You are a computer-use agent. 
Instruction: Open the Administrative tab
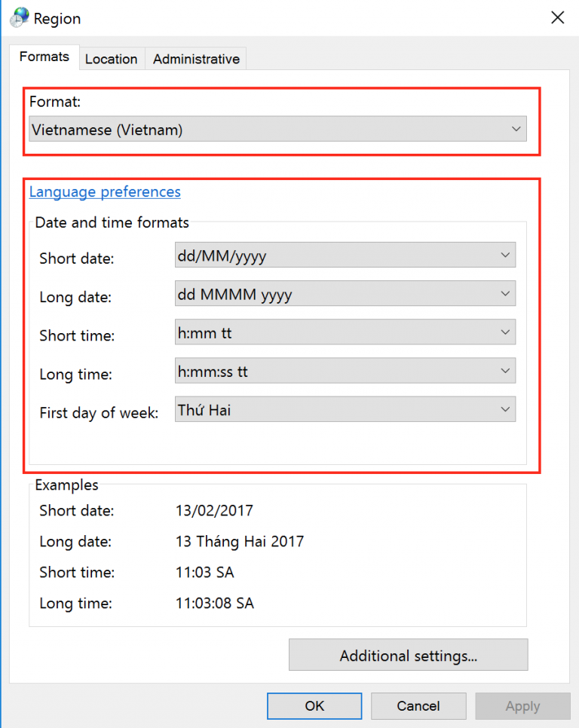(196, 59)
